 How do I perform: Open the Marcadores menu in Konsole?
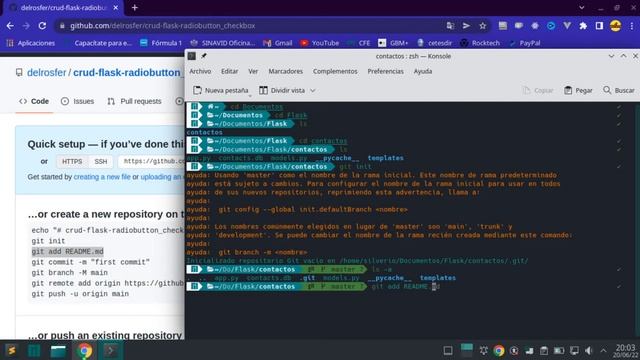[x=286, y=71]
